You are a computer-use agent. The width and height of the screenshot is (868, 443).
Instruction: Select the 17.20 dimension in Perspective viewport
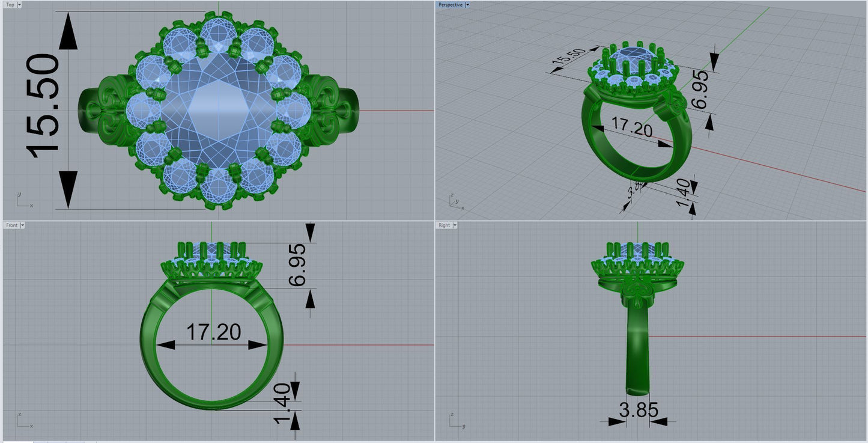click(632, 127)
